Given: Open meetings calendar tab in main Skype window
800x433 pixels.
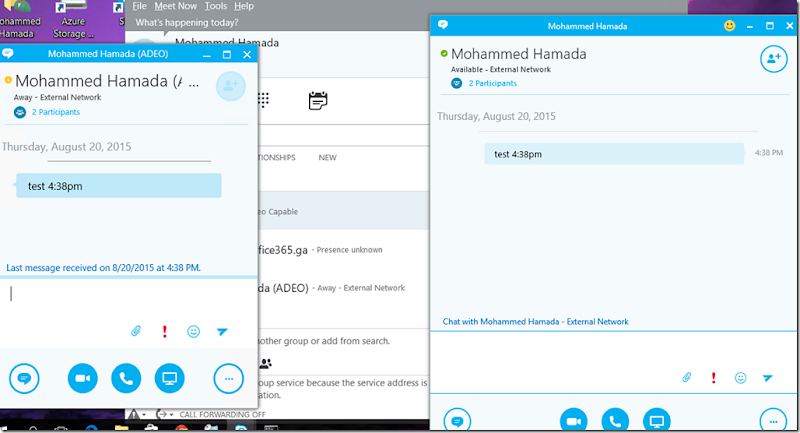Looking at the screenshot, I should tap(318, 100).
